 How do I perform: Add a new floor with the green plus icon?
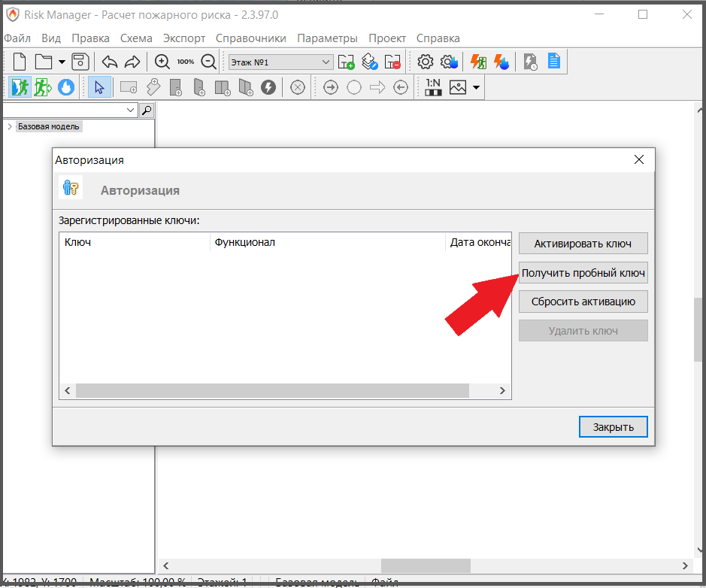tap(347, 62)
